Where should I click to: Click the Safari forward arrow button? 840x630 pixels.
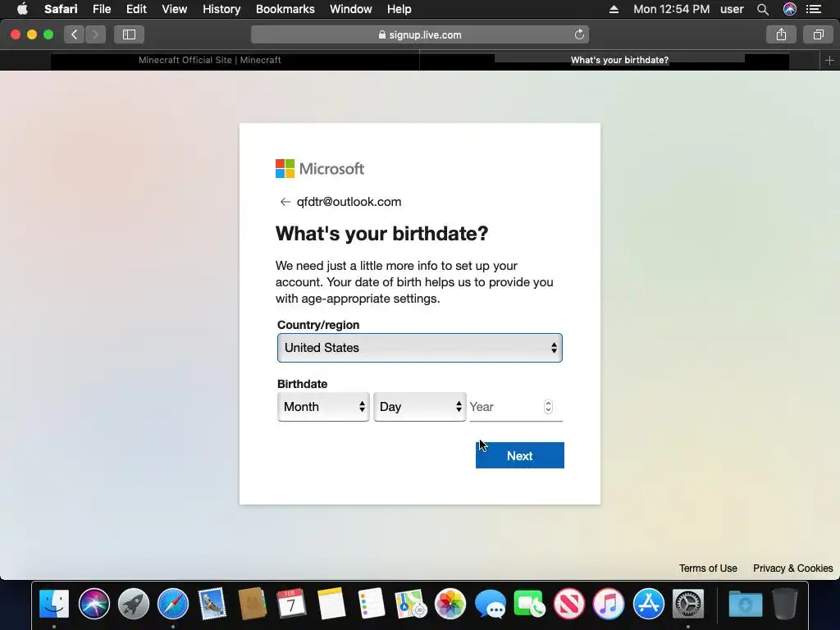click(x=95, y=34)
